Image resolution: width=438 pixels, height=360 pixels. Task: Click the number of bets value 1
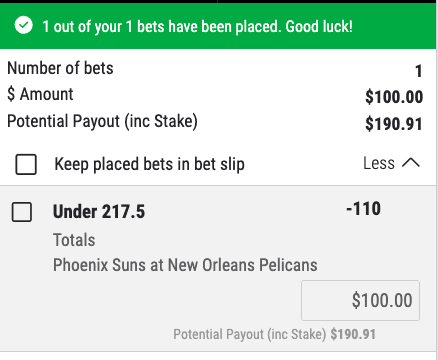coord(419,71)
